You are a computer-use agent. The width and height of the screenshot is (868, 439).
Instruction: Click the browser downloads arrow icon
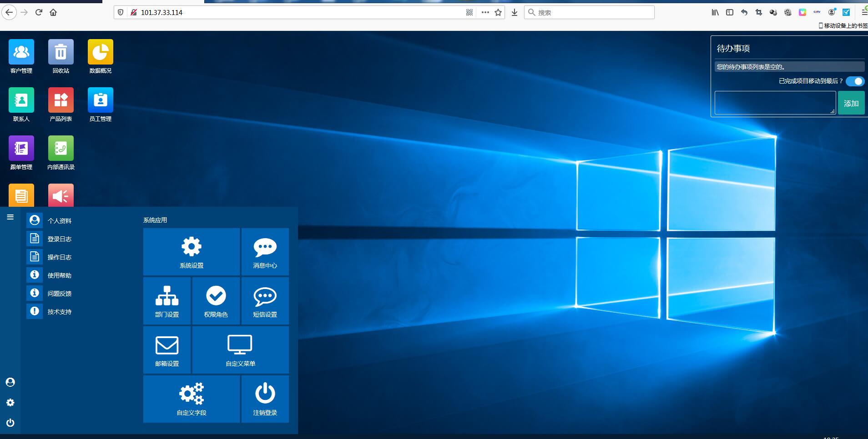515,12
